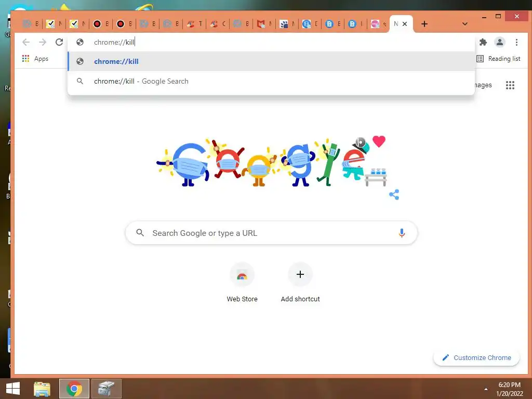This screenshot has width=532, height=399.
Task: Open the Chrome profile avatar icon
Action: [499, 42]
